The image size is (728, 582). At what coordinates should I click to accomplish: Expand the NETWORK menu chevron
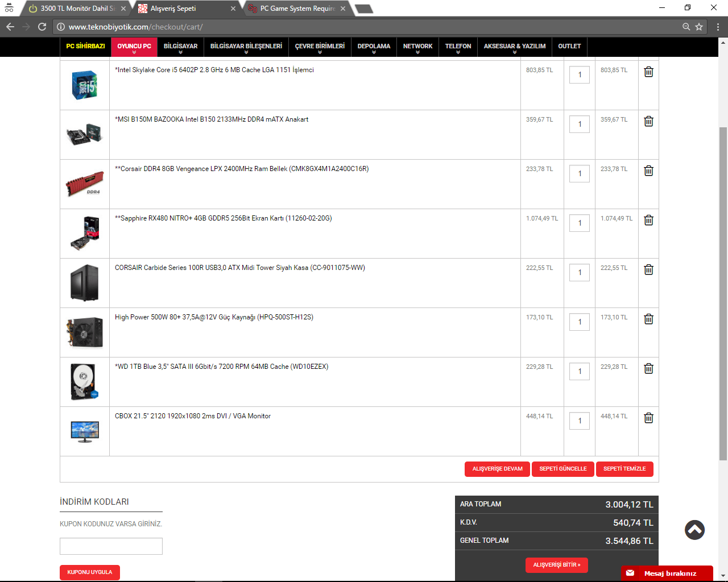point(417,51)
